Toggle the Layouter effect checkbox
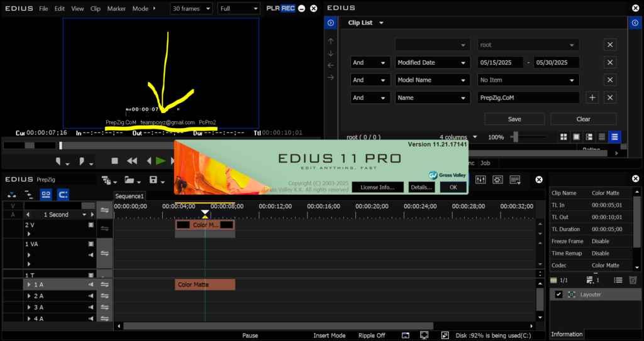Viewport: 644px width, 341px height. pos(558,295)
